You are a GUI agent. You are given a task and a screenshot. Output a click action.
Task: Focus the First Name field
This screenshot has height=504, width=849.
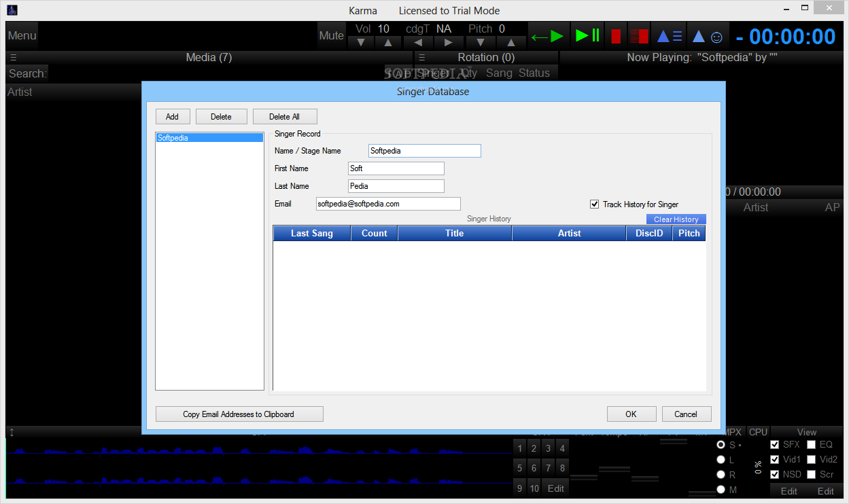[396, 168]
